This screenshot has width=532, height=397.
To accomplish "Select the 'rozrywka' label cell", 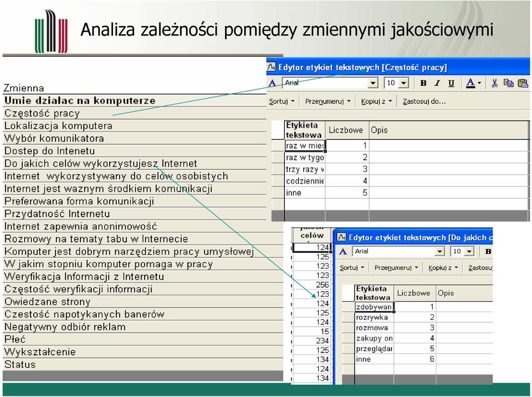I will point(374,317).
